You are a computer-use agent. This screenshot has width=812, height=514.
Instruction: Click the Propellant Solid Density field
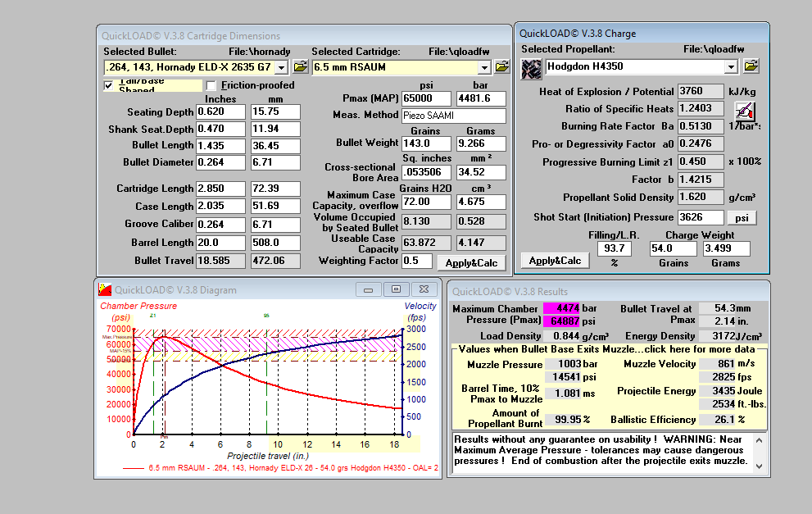[x=701, y=197]
